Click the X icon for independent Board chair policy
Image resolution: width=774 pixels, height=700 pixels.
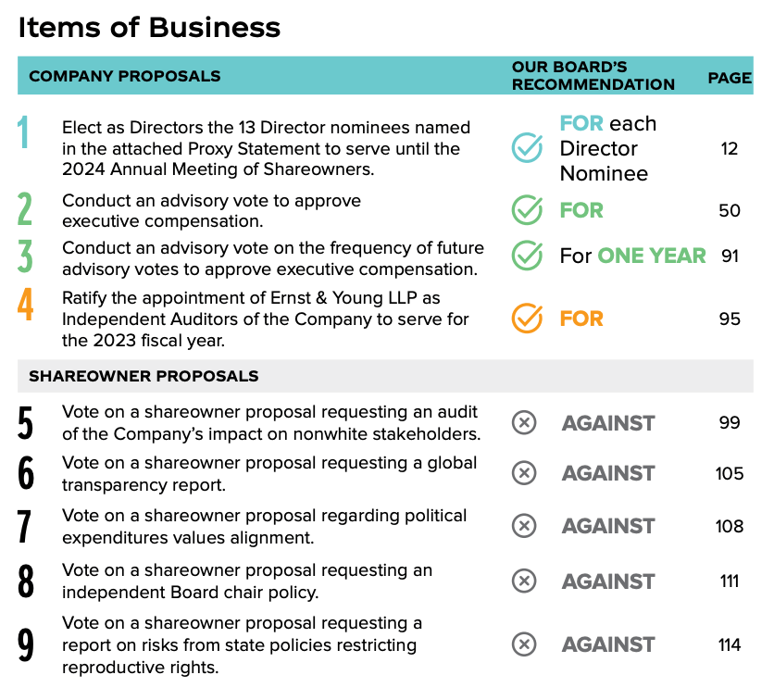pyautogui.click(x=524, y=581)
